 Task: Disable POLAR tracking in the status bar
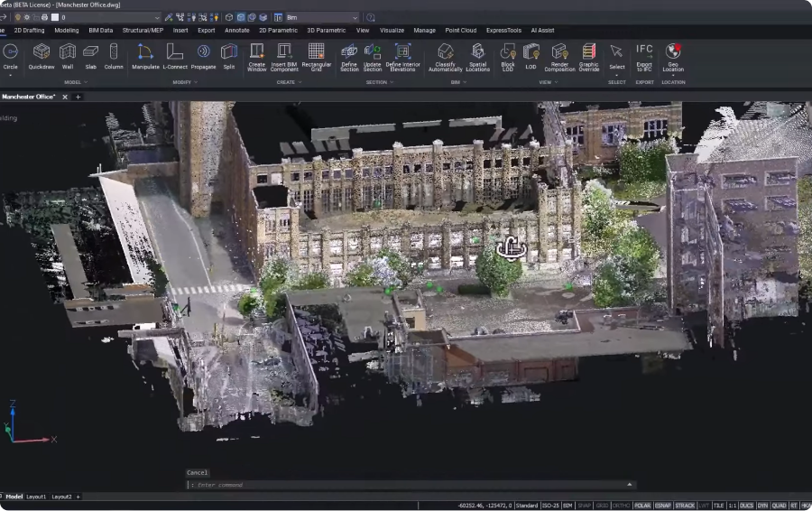pos(642,506)
